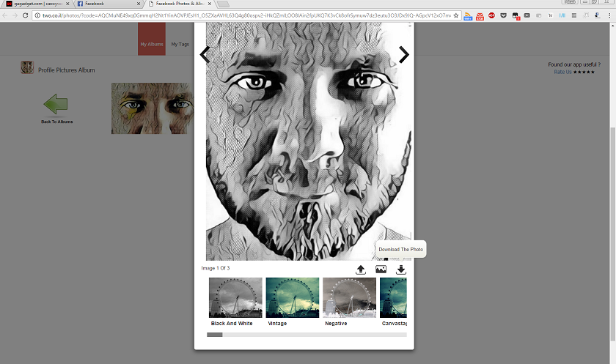Reload the page with the refresh icon

pyautogui.click(x=25, y=15)
